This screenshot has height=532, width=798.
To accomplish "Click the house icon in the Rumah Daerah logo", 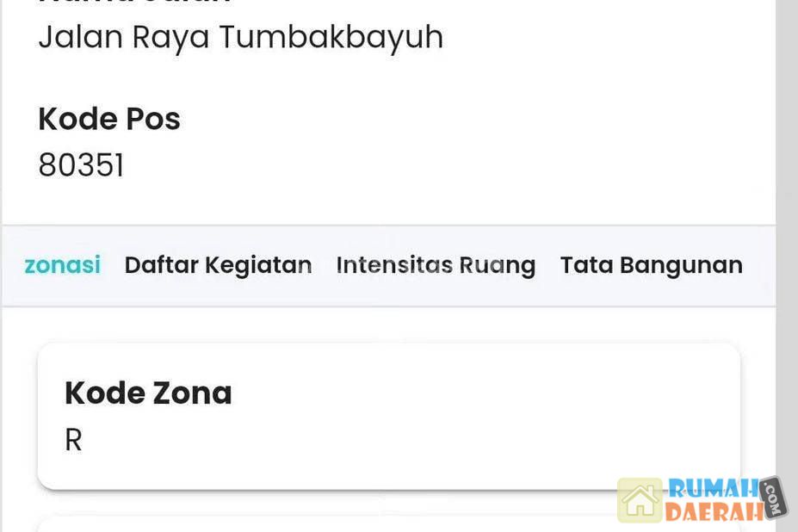I will pyautogui.click(x=640, y=501).
